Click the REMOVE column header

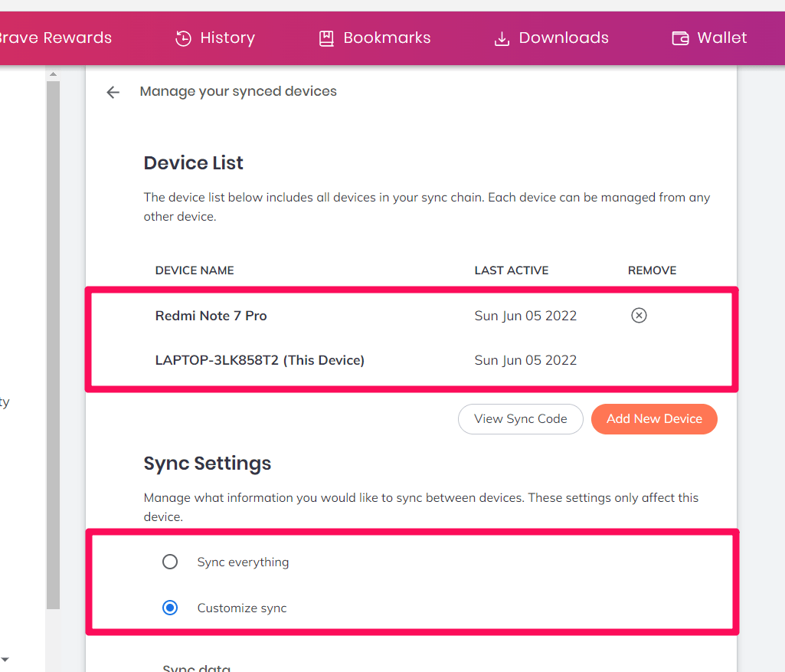[652, 270]
